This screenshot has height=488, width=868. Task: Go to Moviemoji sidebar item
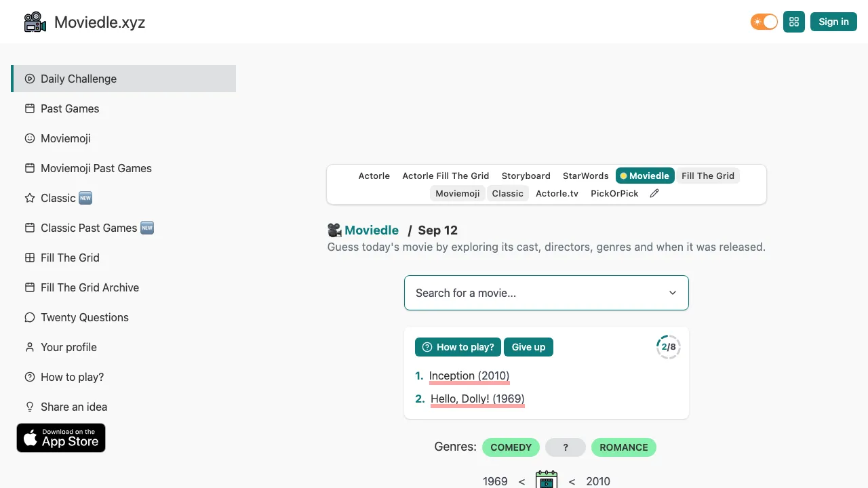pyautogui.click(x=123, y=138)
